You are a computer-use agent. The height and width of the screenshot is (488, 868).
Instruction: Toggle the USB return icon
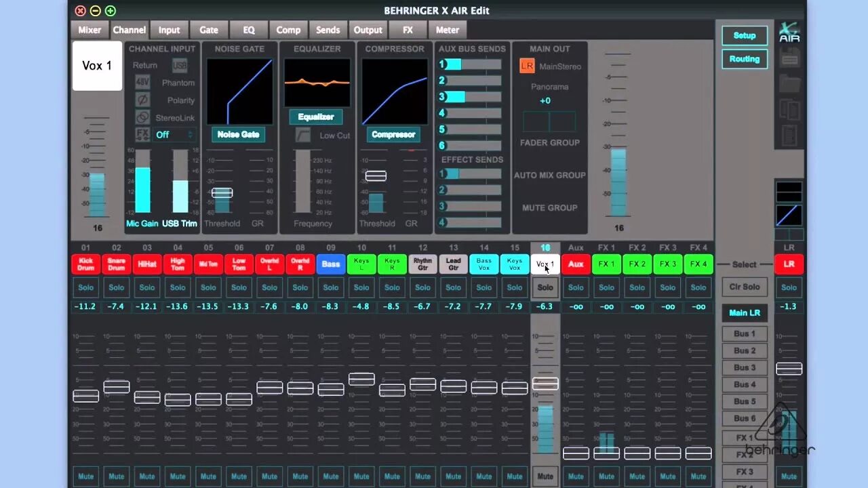coord(179,66)
